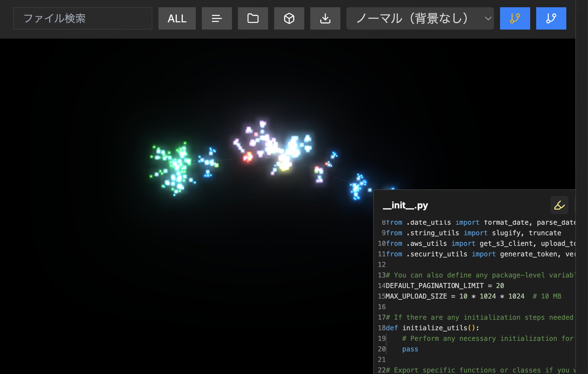
Task: Click the ALL filter button
Action: [177, 18]
